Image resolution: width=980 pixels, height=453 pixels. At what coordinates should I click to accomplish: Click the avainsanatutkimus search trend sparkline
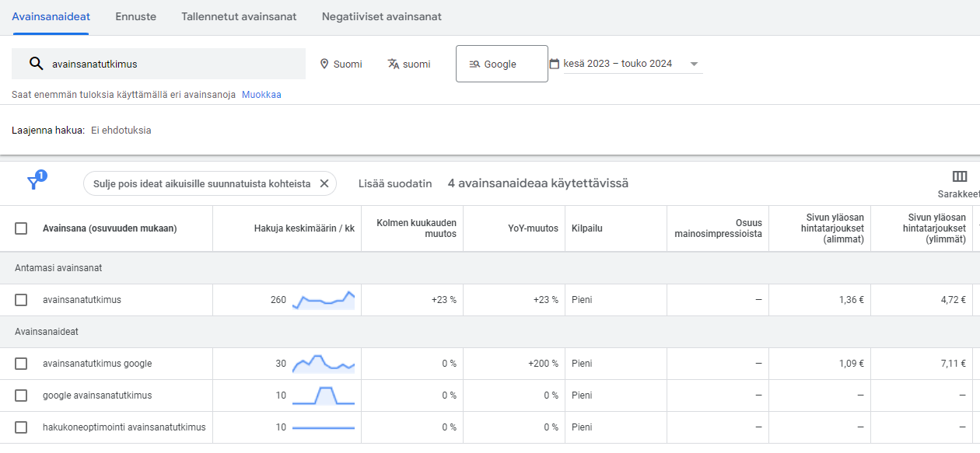(x=324, y=300)
